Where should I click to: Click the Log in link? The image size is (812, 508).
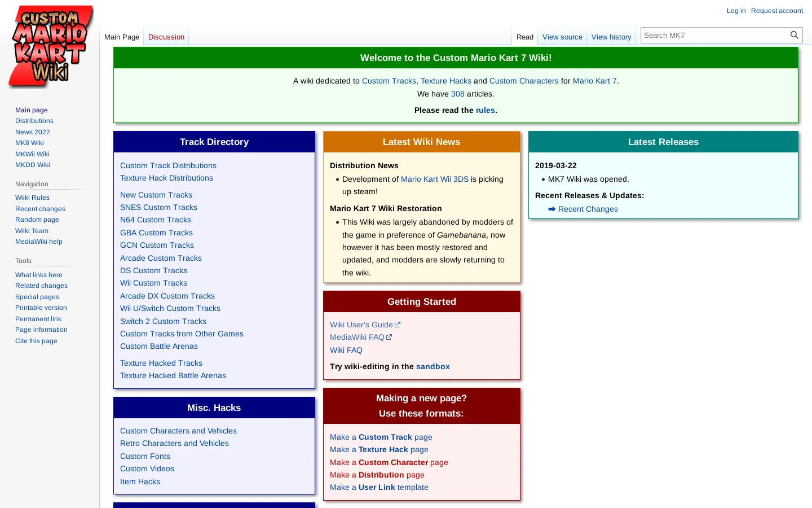click(736, 11)
